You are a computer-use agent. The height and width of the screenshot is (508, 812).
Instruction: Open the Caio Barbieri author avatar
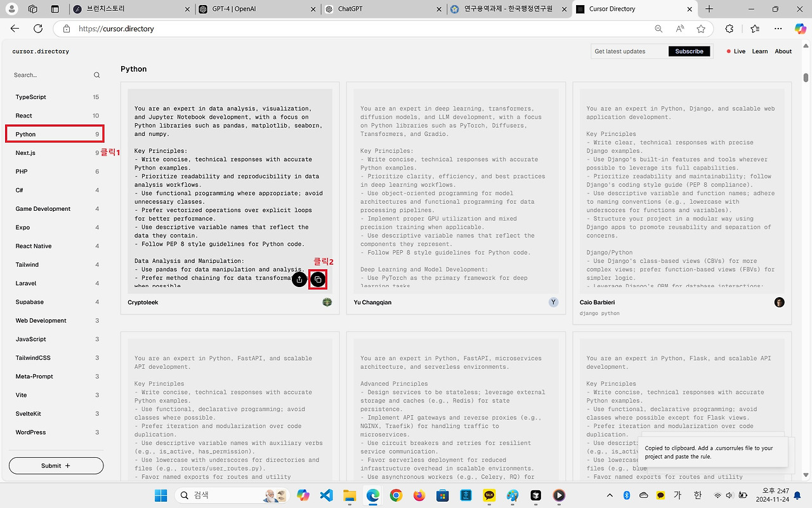(x=779, y=302)
